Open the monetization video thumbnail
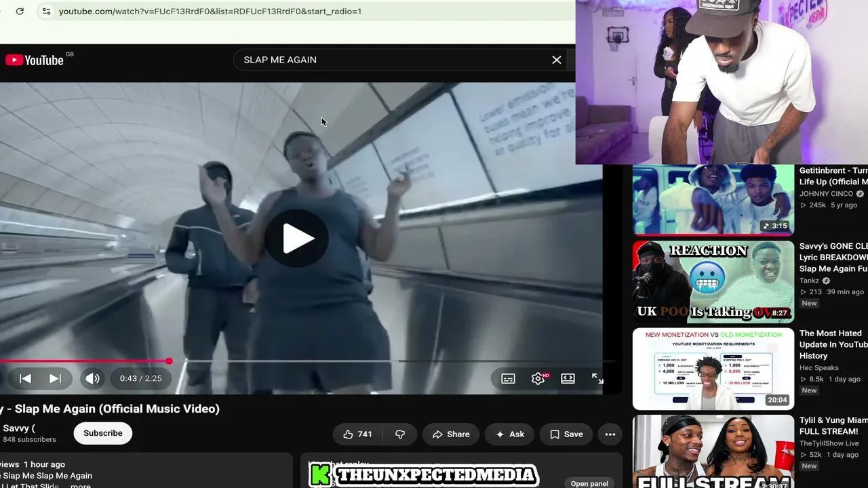868x488 pixels. 713,369
